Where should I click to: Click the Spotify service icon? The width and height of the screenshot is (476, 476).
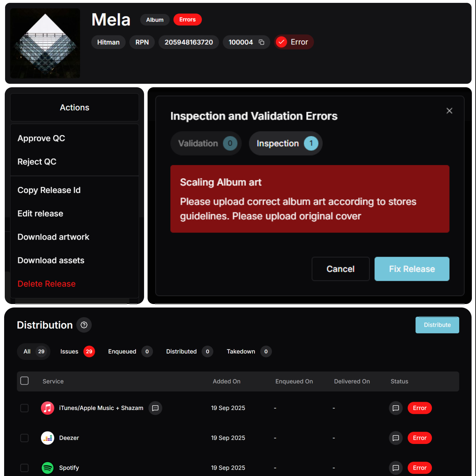47,467
